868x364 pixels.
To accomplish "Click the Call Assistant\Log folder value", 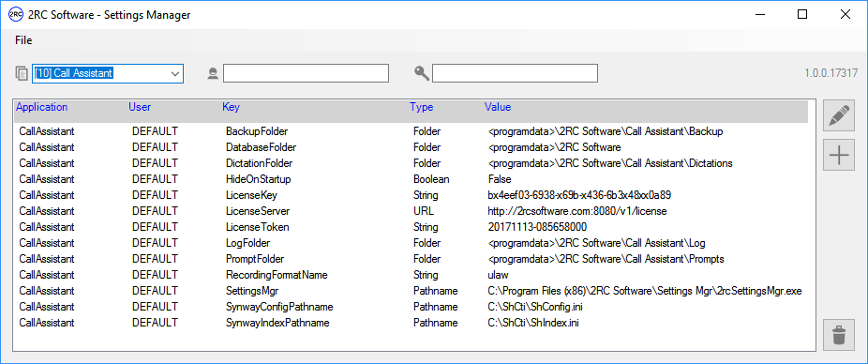I will (x=597, y=243).
